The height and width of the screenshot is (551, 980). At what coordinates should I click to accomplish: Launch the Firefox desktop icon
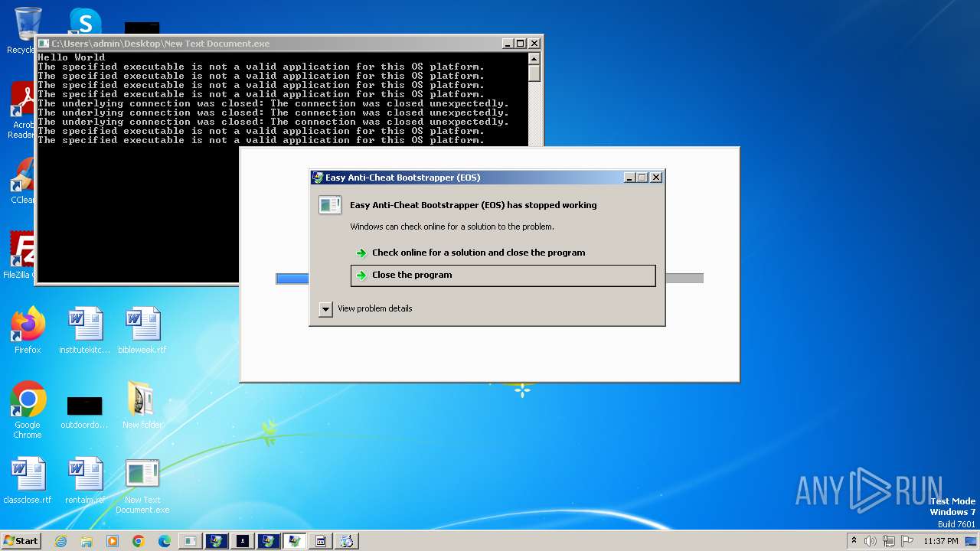coord(28,331)
